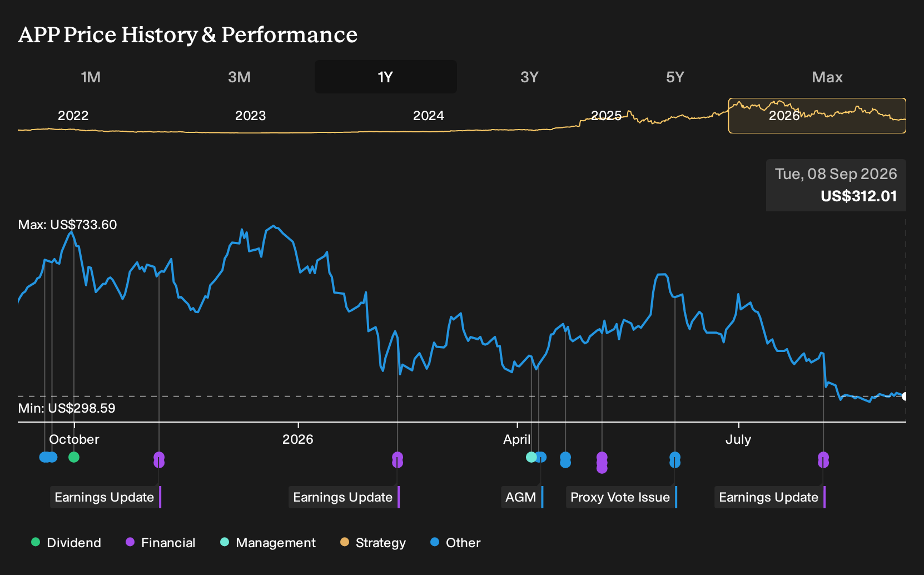This screenshot has height=575, width=924.
Task: Click the blue stacked dots right of April
Action: point(565,460)
